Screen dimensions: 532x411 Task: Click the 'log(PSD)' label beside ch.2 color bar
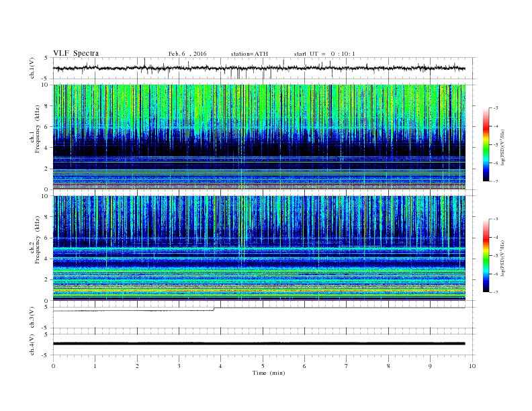point(503,258)
